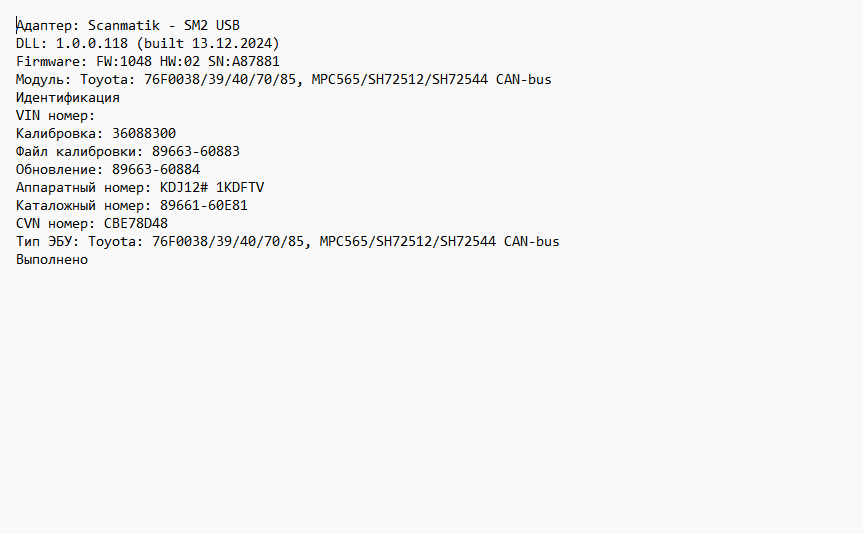
Task: Click the Выполнено status line
Action: click(52, 260)
